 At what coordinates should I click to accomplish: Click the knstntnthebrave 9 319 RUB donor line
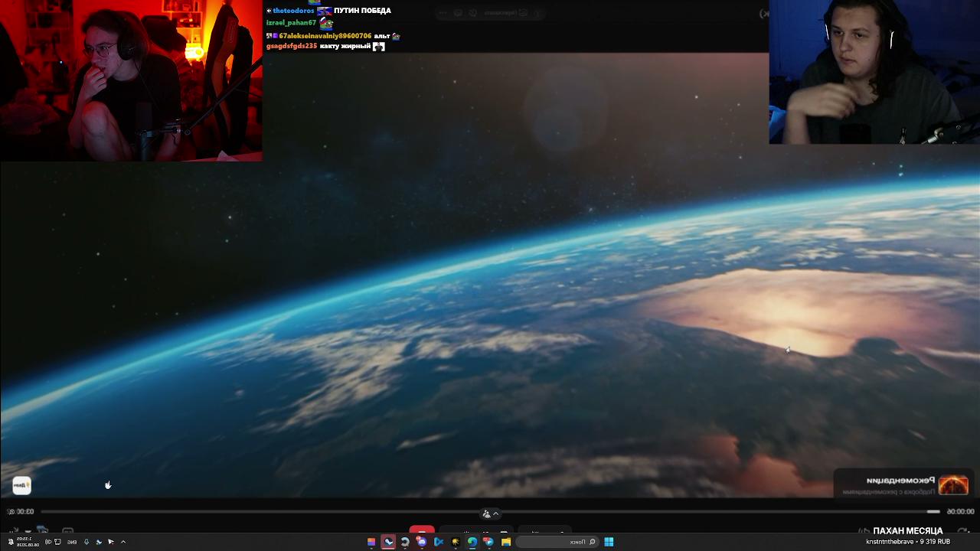click(x=908, y=542)
